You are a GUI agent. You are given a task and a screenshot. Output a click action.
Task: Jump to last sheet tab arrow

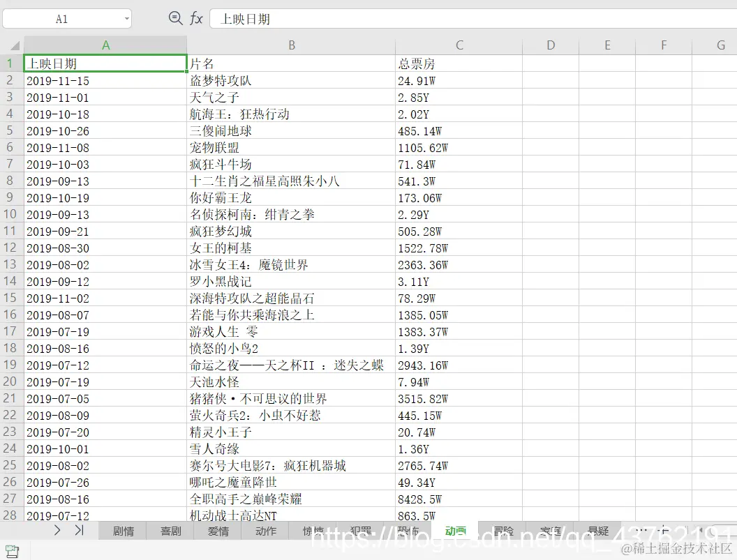pos(80,531)
